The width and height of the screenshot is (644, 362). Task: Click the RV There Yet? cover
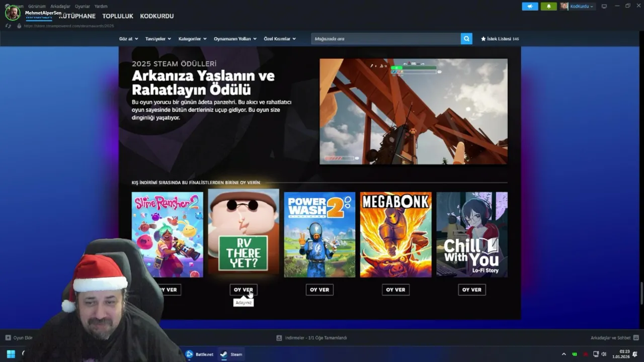pyautogui.click(x=244, y=232)
